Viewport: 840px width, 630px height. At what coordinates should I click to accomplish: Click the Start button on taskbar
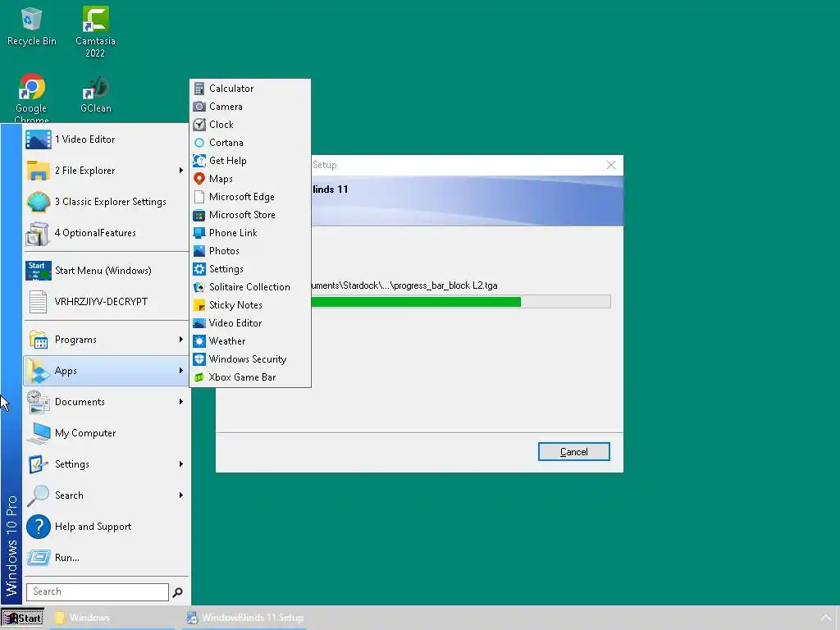click(22, 618)
